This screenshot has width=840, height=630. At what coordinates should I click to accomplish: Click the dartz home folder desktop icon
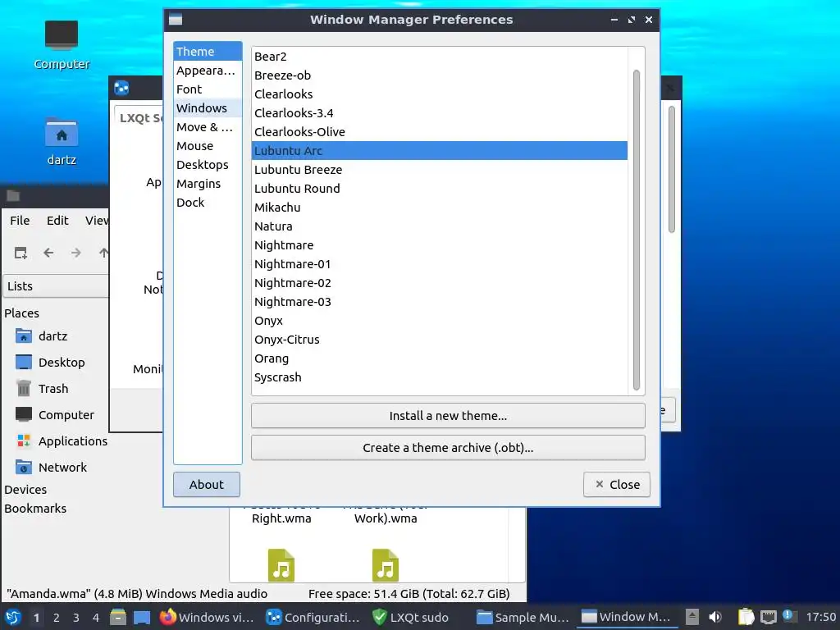[x=62, y=141]
